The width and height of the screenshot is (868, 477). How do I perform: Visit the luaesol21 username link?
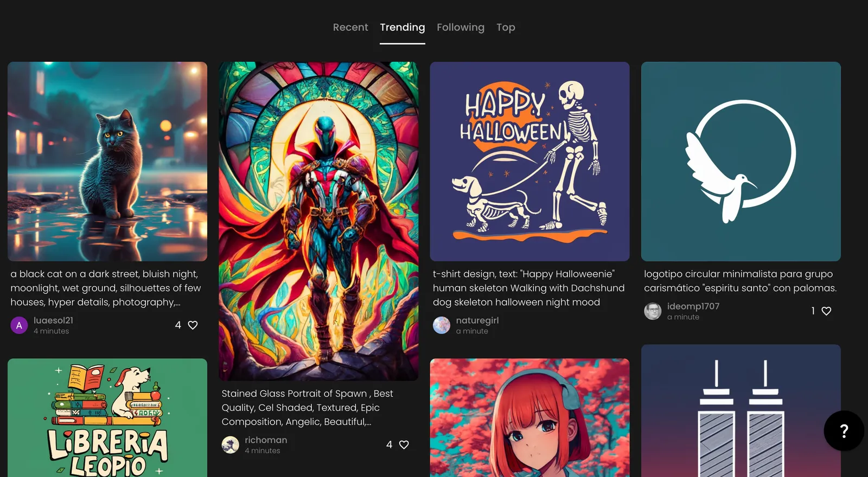click(53, 320)
